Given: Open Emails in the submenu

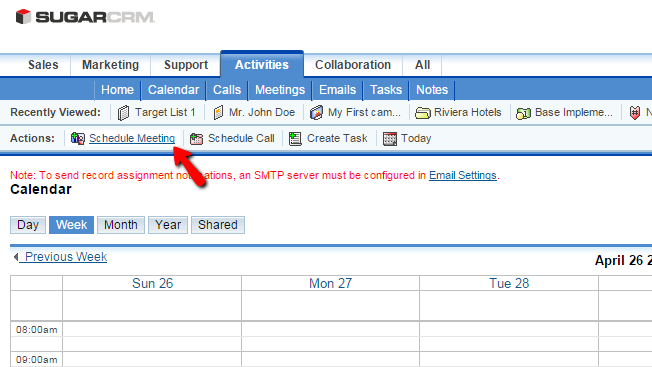Looking at the screenshot, I should (x=338, y=90).
